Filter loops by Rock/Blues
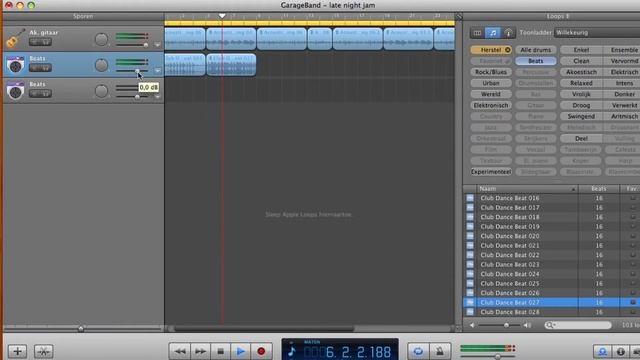The width and height of the screenshot is (640, 360). pyautogui.click(x=491, y=72)
